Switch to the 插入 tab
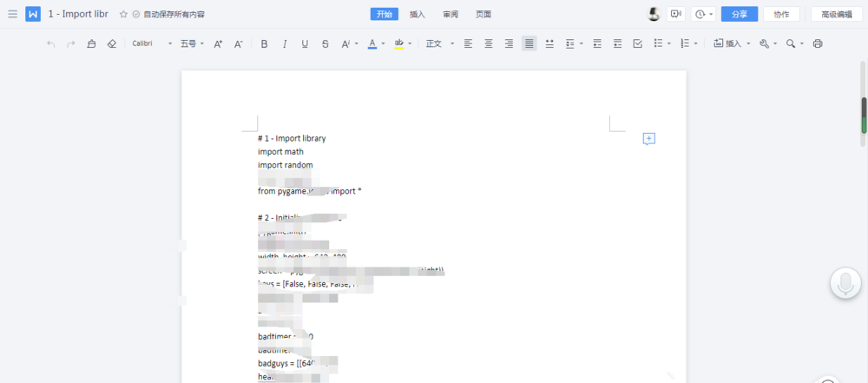 click(418, 15)
